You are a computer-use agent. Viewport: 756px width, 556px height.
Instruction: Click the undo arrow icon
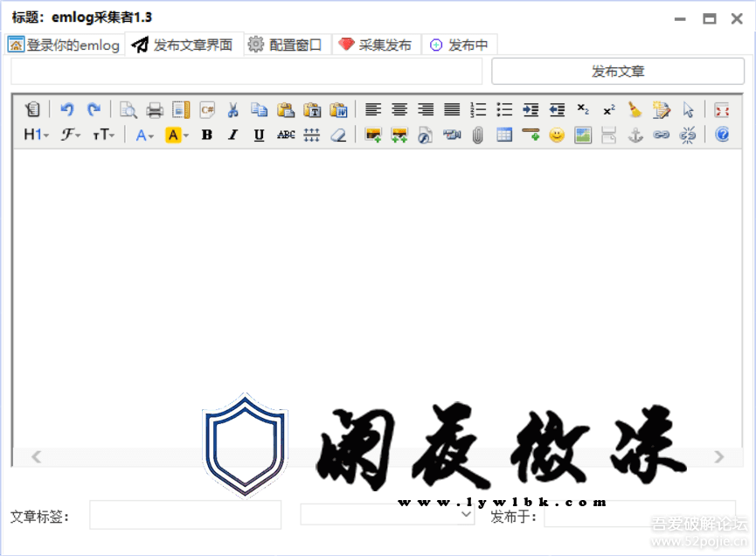[67, 109]
